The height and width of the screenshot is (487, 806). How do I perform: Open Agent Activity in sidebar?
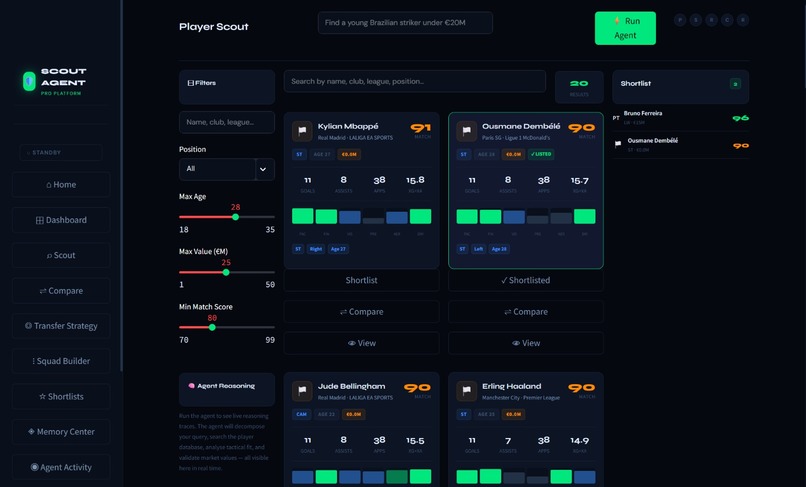(x=61, y=467)
